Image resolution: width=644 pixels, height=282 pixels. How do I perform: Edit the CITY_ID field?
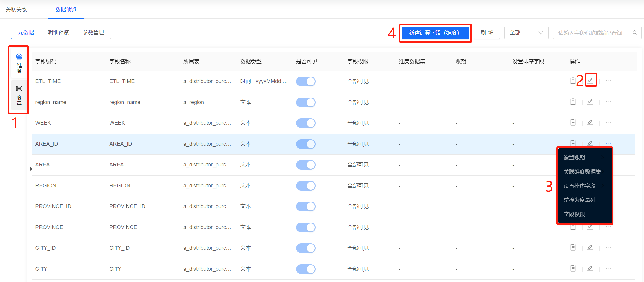coord(590,247)
